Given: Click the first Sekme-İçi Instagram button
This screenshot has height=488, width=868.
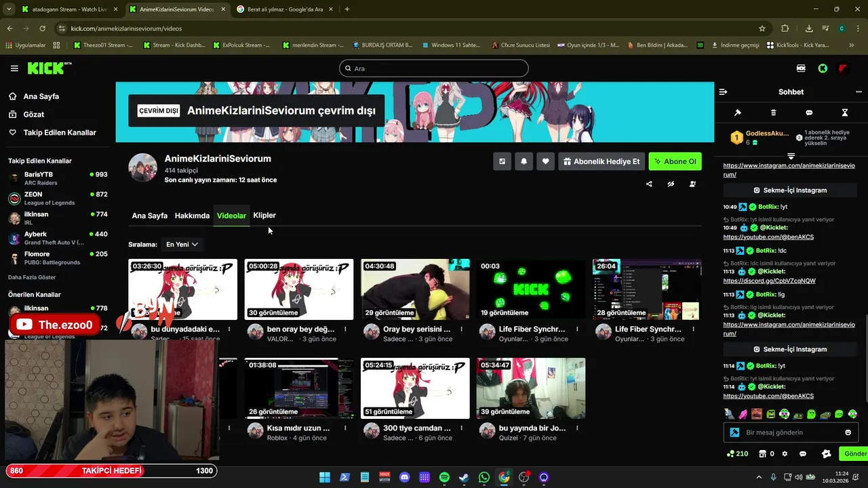Looking at the screenshot, I should pyautogui.click(x=791, y=190).
